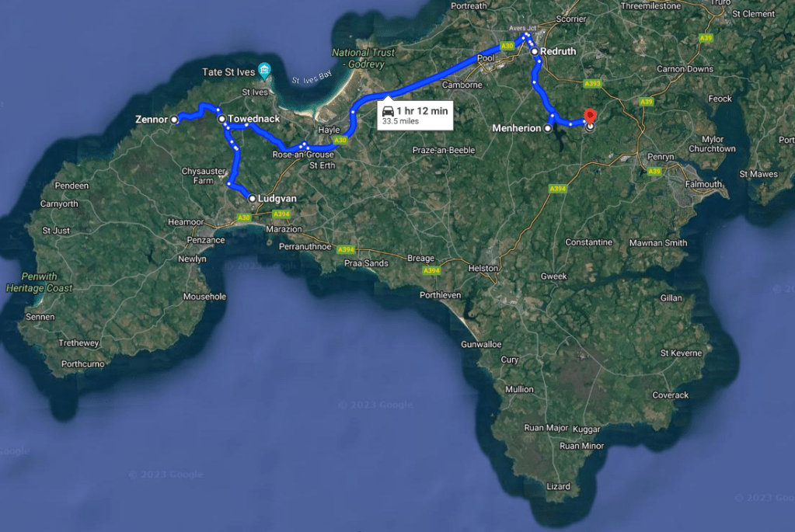Screen dimensions: 795x532
Task: Click the red destination pin marker
Action: tap(590, 116)
